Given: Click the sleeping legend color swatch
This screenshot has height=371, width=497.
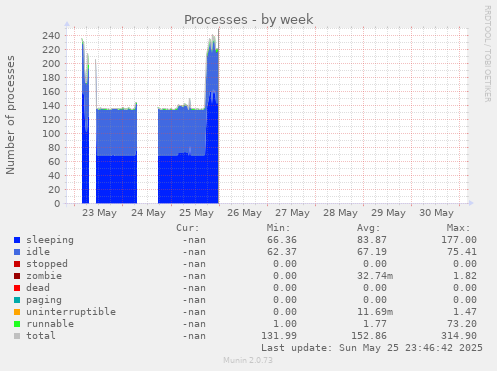Looking at the screenshot, I should pos(17,240).
